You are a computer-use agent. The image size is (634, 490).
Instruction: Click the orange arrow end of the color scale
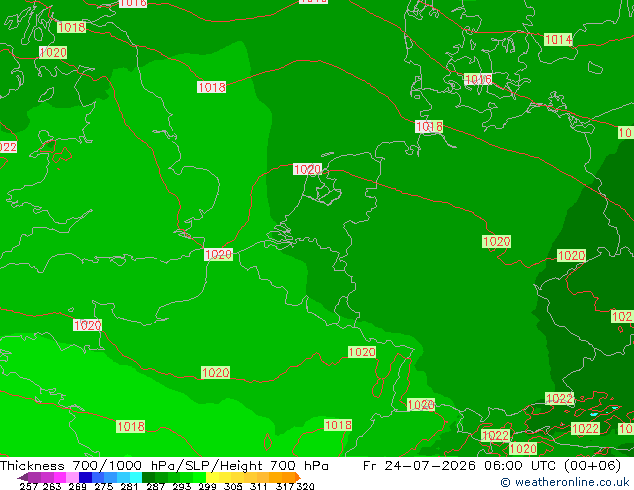298,477
